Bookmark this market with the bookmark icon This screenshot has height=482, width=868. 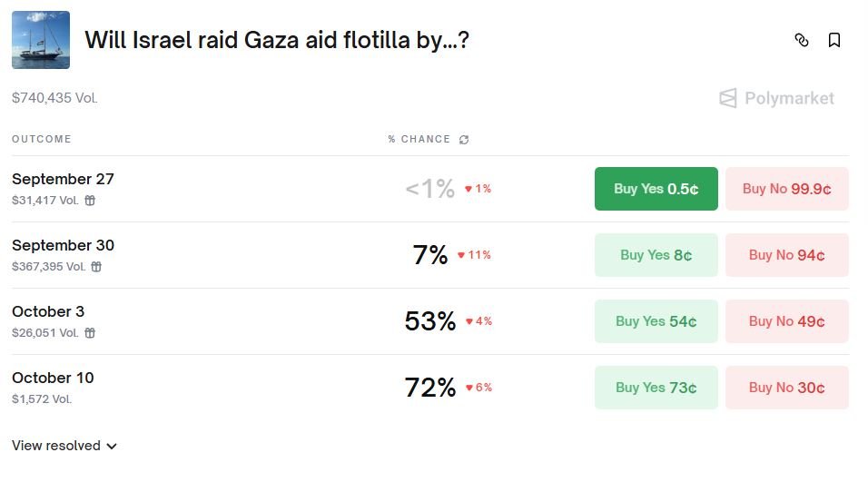pyautogui.click(x=833, y=40)
